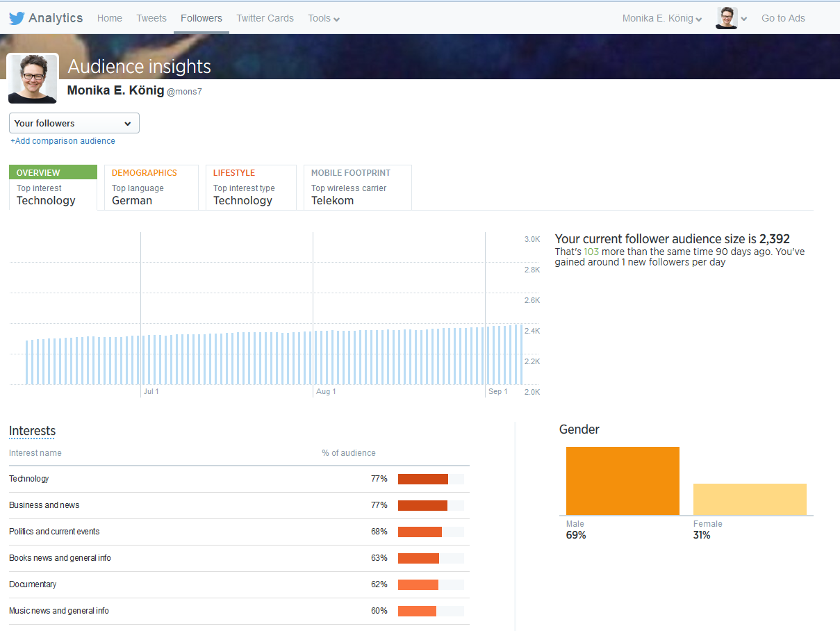Open the Your followers audience dropdown
The height and width of the screenshot is (631, 840).
coord(74,123)
